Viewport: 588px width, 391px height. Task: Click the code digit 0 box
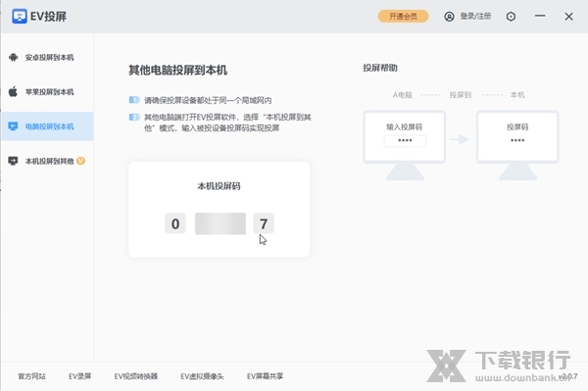pyautogui.click(x=175, y=223)
